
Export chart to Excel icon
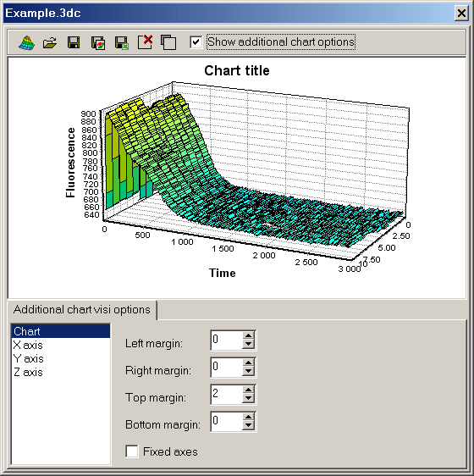[121, 43]
